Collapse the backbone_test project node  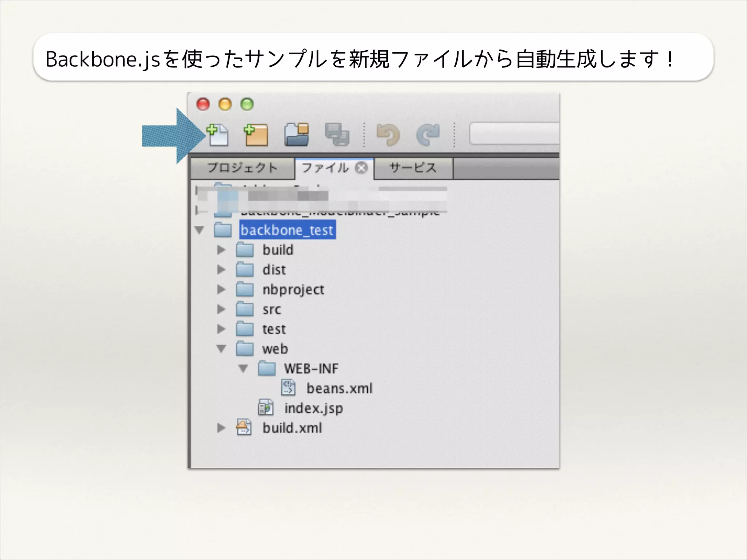200,230
